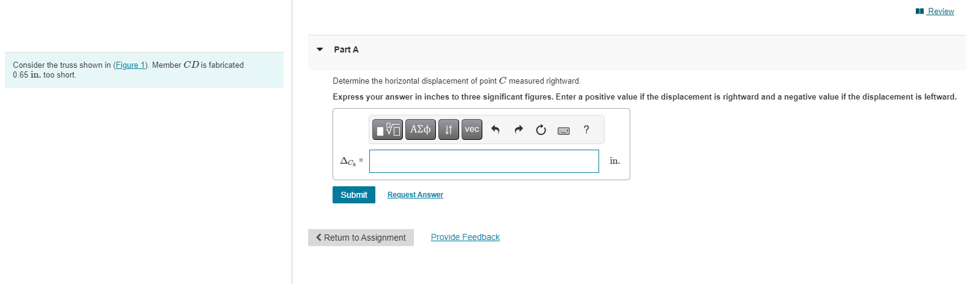Reset the answer box with circular arrow

tap(541, 129)
